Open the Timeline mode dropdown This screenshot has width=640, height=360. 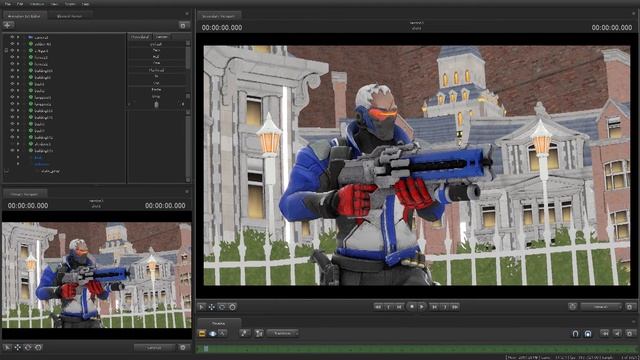click(283, 333)
